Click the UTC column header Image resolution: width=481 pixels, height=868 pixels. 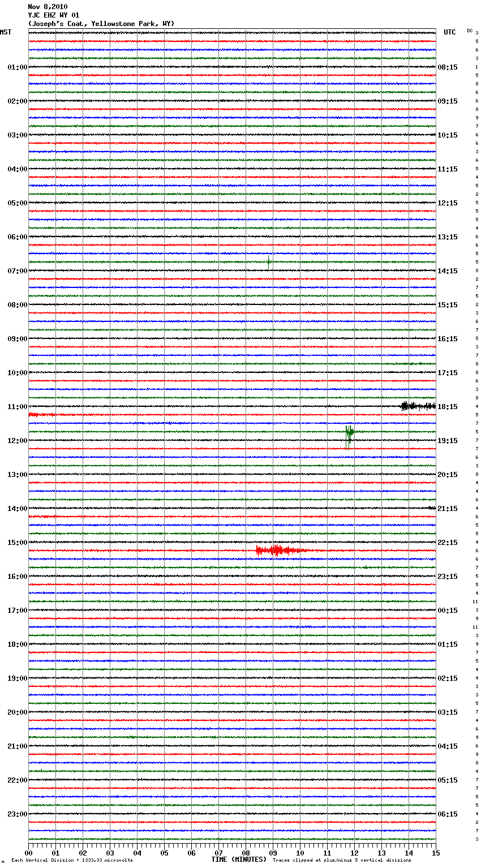449,32
